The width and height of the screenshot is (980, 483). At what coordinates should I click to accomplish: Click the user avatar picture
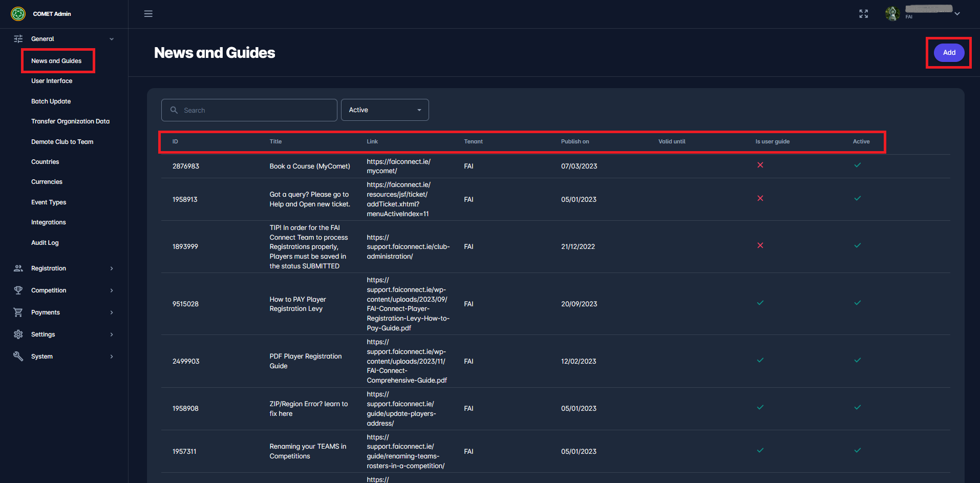[x=892, y=14]
